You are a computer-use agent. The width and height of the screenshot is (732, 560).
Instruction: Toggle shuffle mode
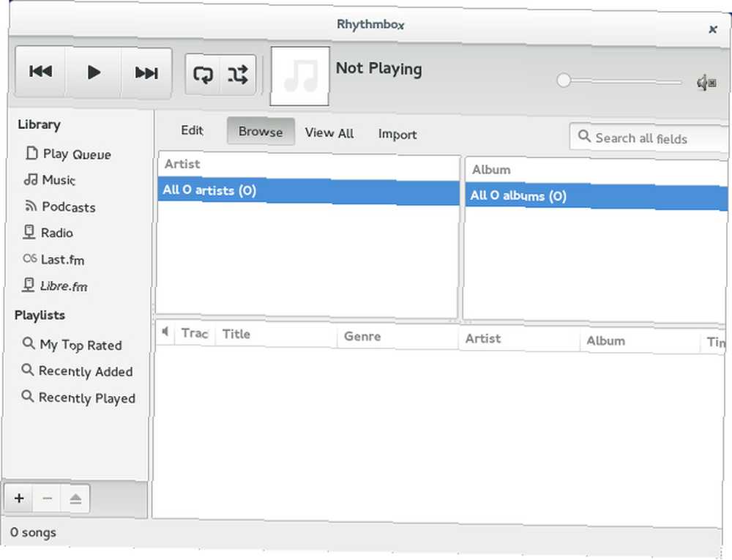[238, 75]
